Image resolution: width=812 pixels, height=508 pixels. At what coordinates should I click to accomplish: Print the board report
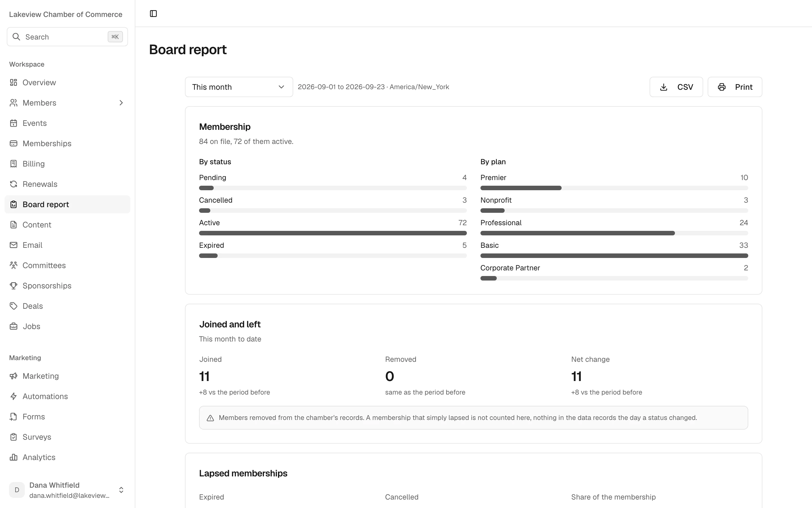[735, 87]
